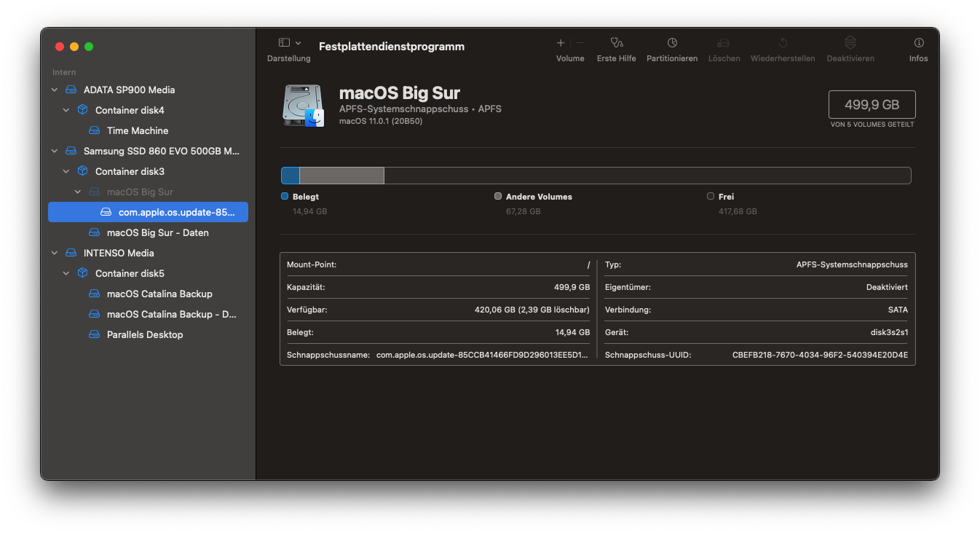
Task: Open the Partitionieren pie chart tool
Action: coord(672,43)
